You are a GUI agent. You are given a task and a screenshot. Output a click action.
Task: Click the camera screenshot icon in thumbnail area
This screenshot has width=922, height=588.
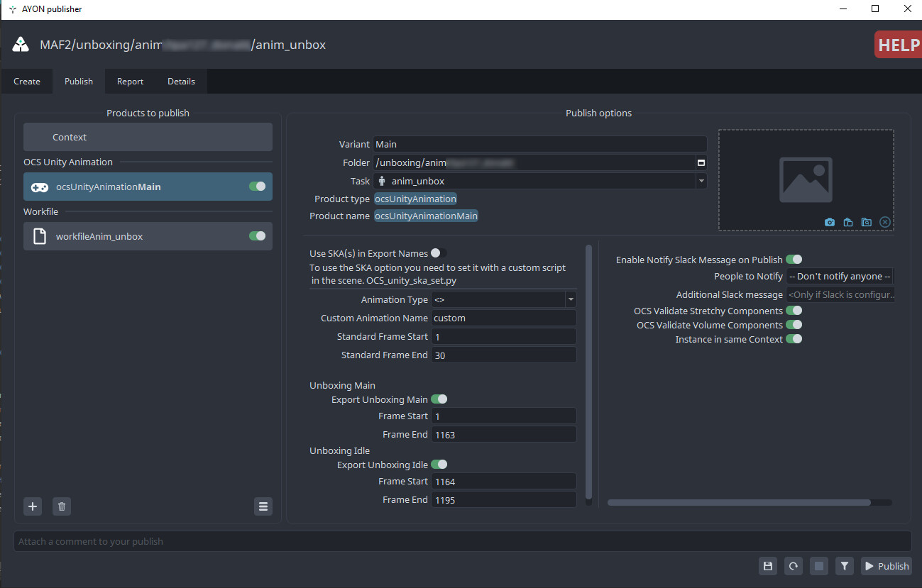830,222
